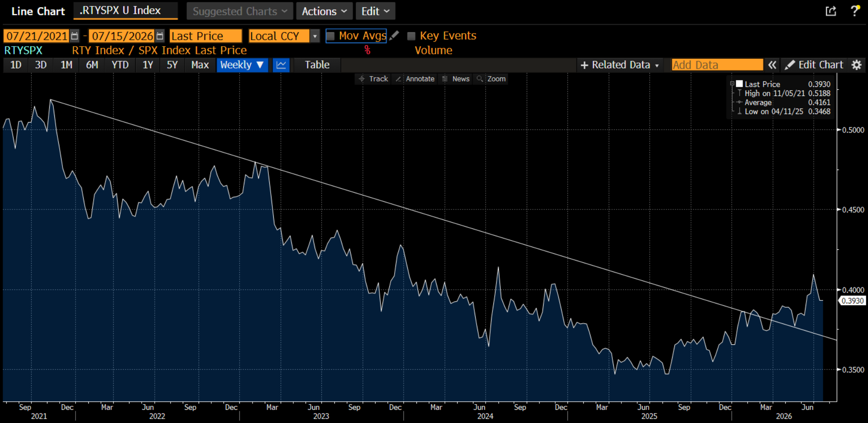The height and width of the screenshot is (423, 868).
Task: Click the 2025 year label on x-axis
Action: coord(649,416)
